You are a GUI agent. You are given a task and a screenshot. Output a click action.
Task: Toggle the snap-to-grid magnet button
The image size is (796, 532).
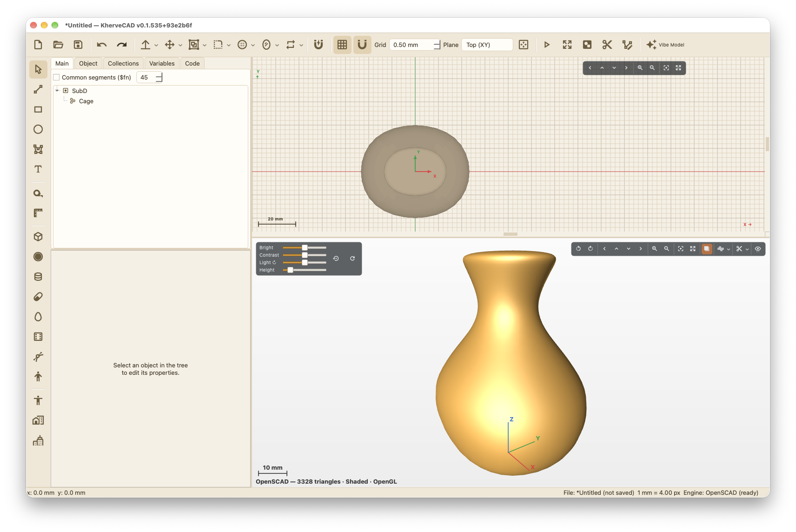coord(362,45)
